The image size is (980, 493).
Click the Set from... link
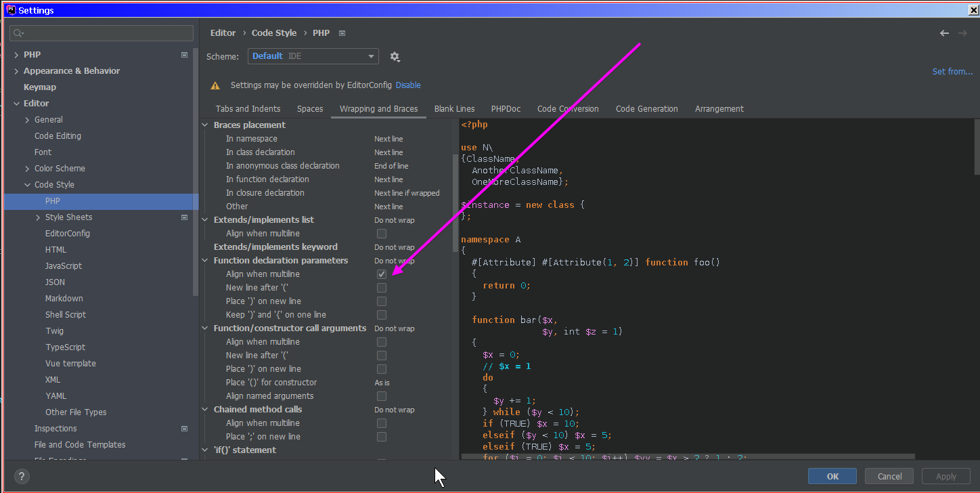click(x=952, y=72)
